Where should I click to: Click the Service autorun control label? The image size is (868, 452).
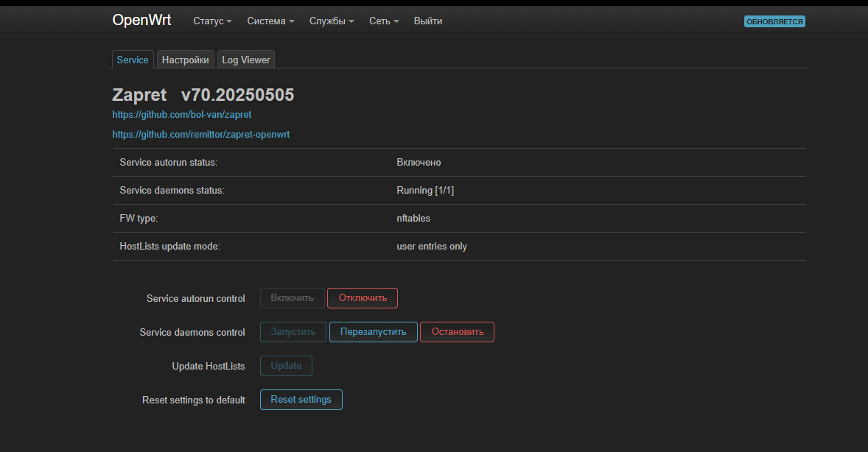196,299
